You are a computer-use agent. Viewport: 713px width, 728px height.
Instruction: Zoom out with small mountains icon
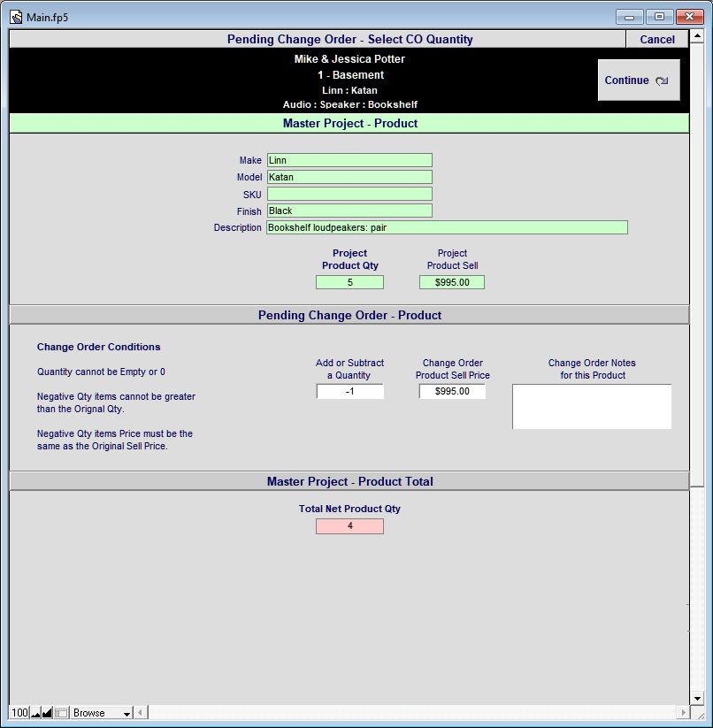(x=35, y=713)
